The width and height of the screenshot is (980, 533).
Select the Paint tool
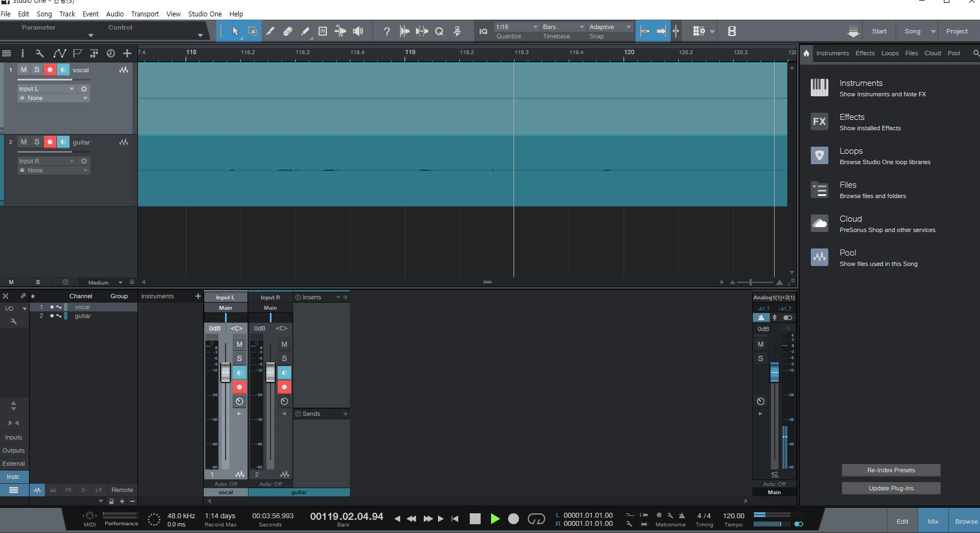[305, 31]
